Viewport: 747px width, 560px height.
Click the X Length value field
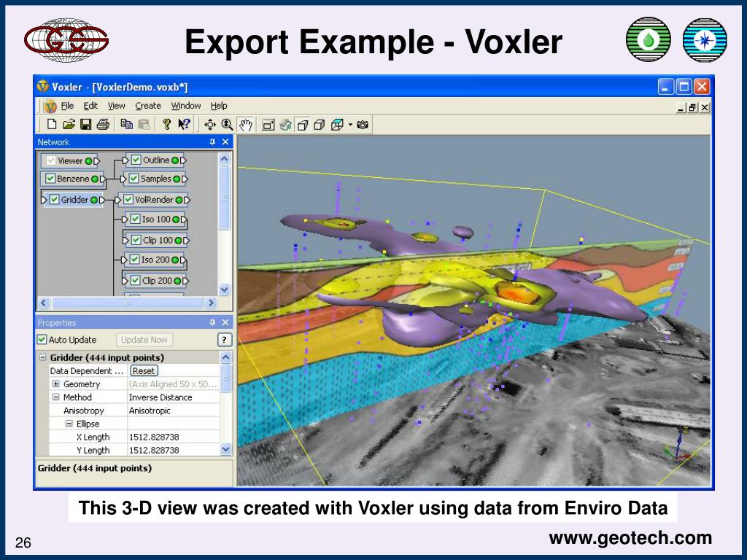coord(173,437)
